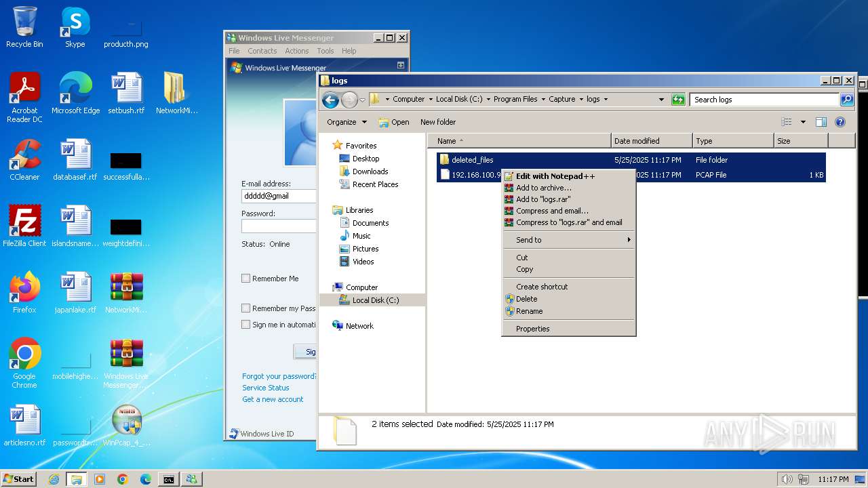Open recent pages dropdown beside Forward
The width and height of the screenshot is (868, 488).
point(362,100)
